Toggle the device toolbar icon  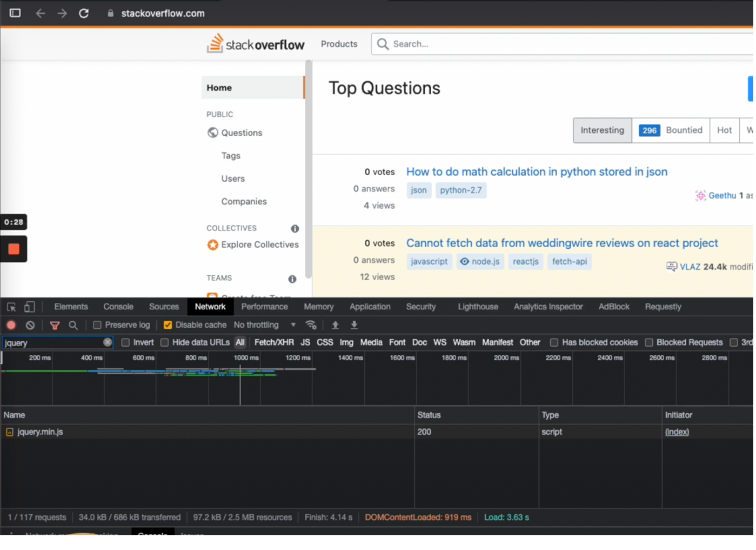(30, 307)
